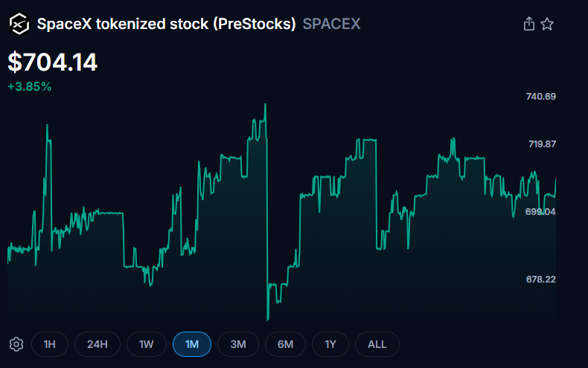Click the 699.04 axis label
The width and height of the screenshot is (588, 368).
[541, 212]
